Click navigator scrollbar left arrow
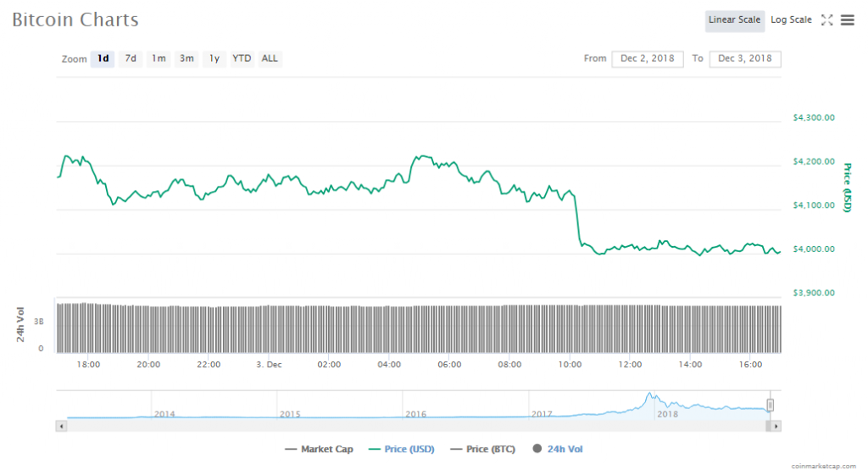This screenshot has width=868, height=476. tap(61, 425)
